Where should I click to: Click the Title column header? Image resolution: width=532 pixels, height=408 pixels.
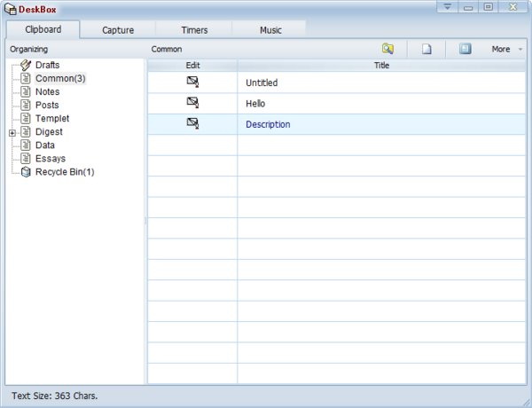tap(381, 66)
